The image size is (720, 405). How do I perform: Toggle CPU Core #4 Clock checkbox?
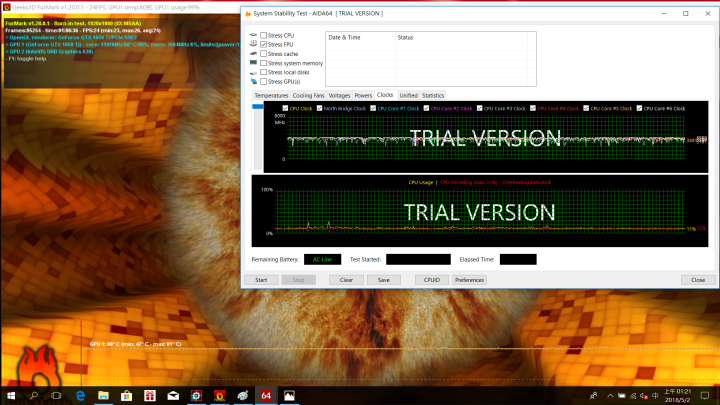coord(533,108)
